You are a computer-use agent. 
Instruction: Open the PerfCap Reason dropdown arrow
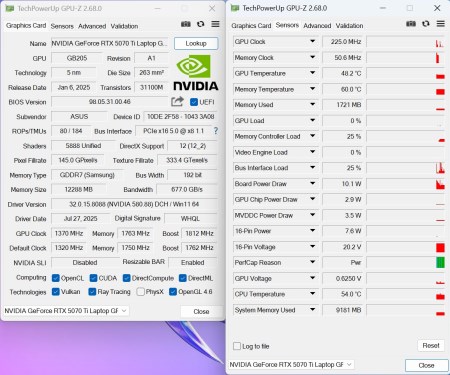pyautogui.click(x=312, y=262)
